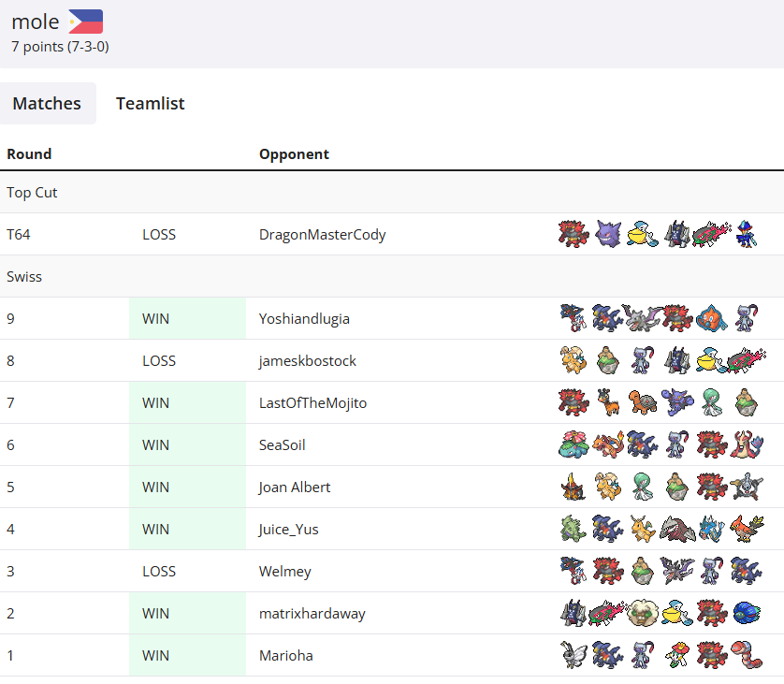
Task: Click Torkoal icon in LastOfTheMojito's team
Action: point(643,402)
